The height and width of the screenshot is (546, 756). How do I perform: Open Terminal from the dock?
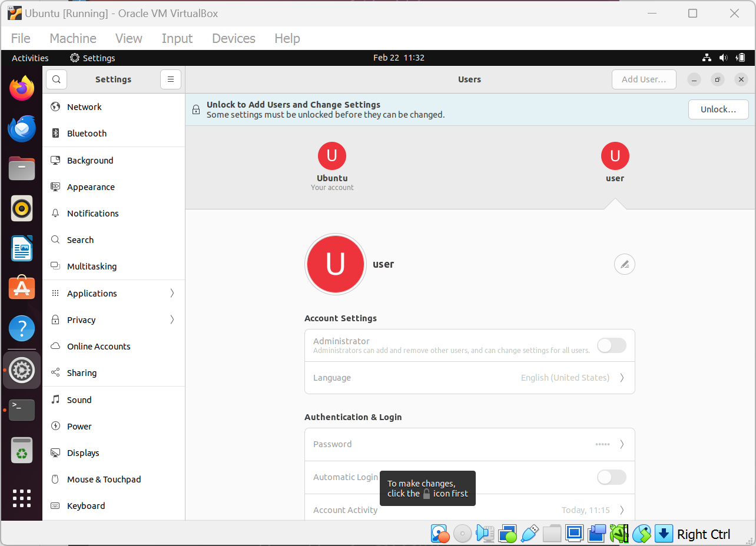coord(22,409)
